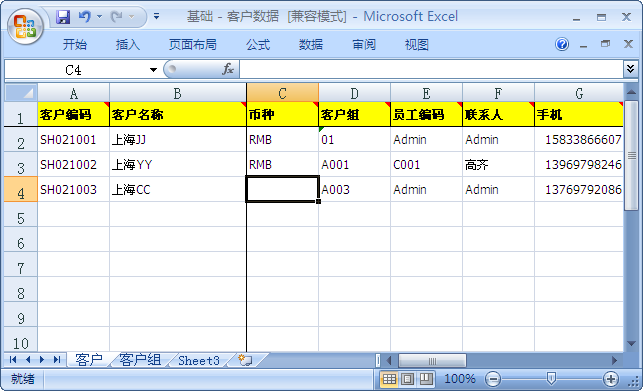Screen dimensions: 643x391
Task: Switch to Page Layout view button
Action: point(407,379)
